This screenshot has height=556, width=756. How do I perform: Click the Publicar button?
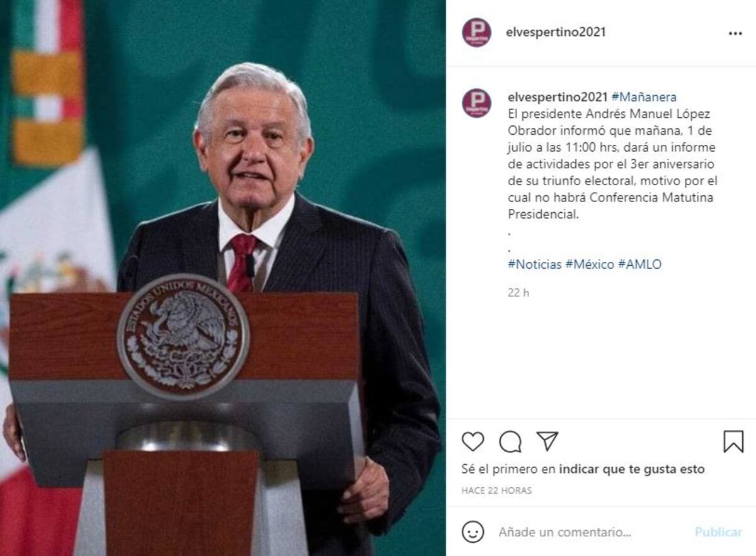click(718, 532)
